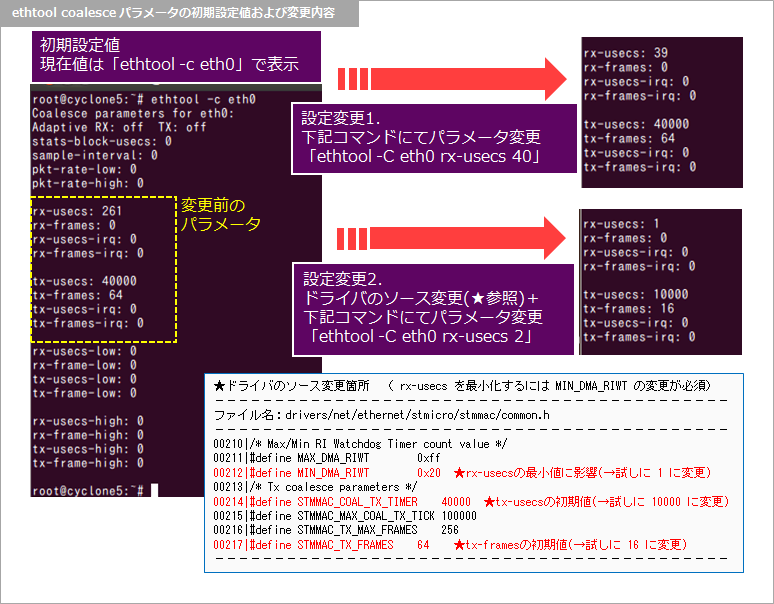Click the 'ethtool -c eth0' command prompt line
Viewport: 774px width, 604px height.
(145, 99)
